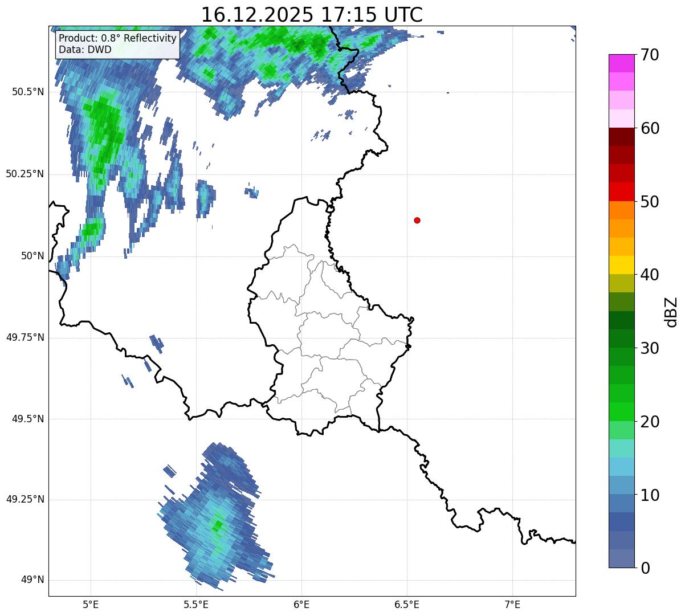Pick the dark maroon swatch just below 60 dBZ
This screenshot has height=616, width=685.
tap(621, 137)
